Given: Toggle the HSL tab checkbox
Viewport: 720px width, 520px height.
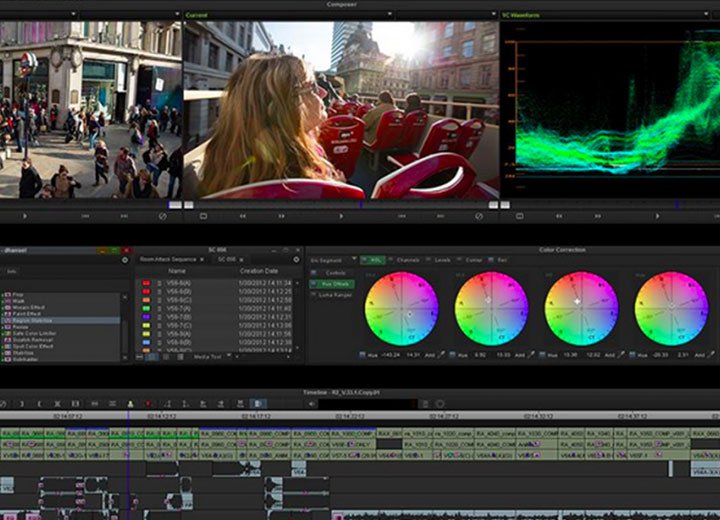Looking at the screenshot, I should click(x=365, y=260).
